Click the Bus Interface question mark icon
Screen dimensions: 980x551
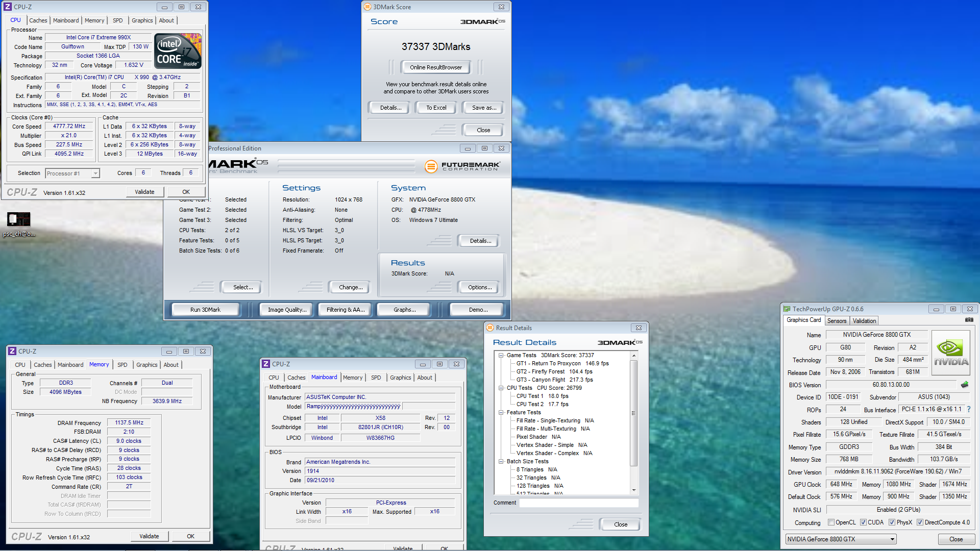click(969, 409)
